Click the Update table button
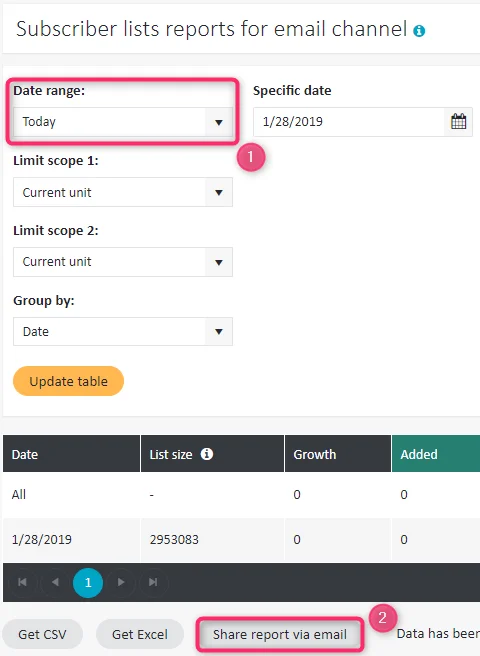Screen dimensions: 480x656 [x=68, y=381]
